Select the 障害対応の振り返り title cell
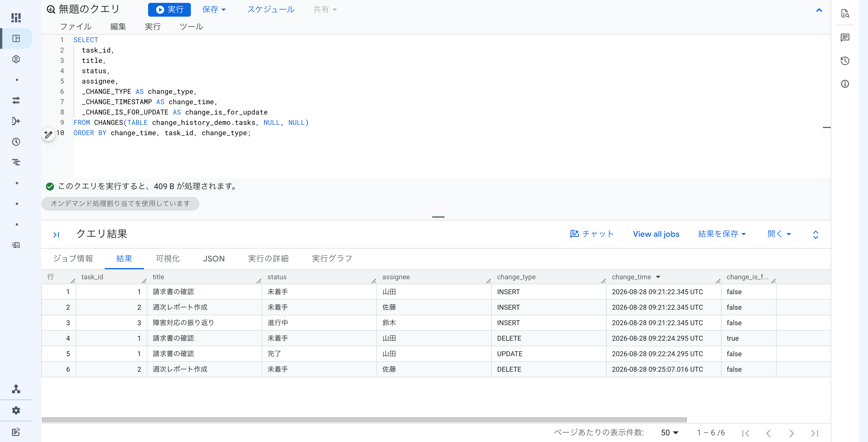This screenshot has width=868, height=442. [x=204, y=323]
